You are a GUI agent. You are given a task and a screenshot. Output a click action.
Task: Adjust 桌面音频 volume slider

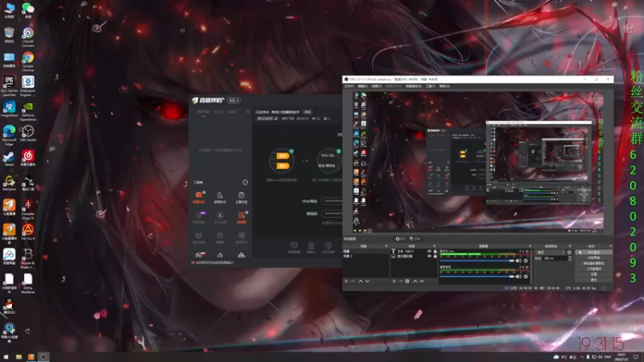(x=477, y=276)
